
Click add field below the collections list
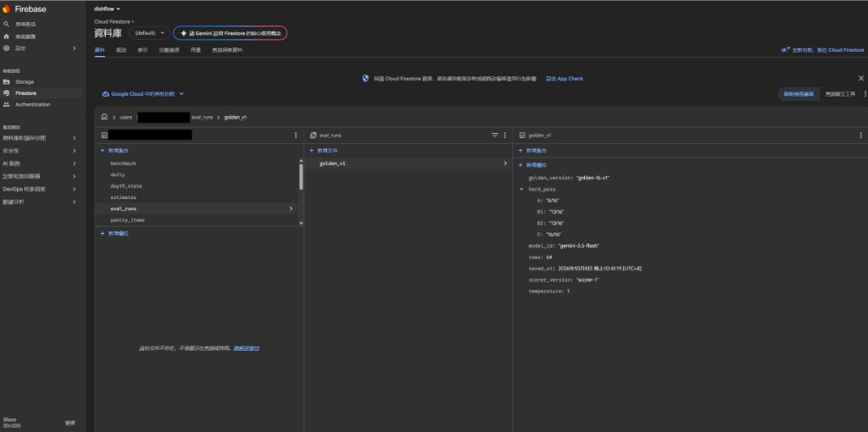[x=115, y=234]
